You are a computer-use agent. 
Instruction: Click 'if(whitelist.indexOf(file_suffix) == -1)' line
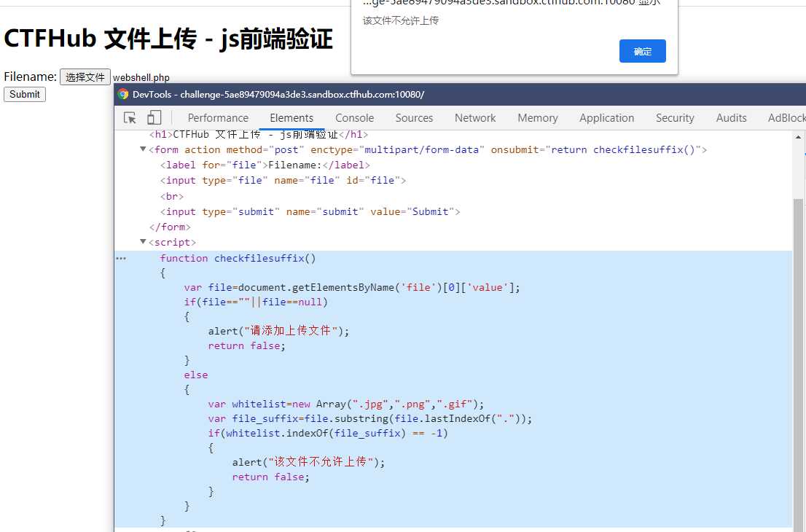tap(328, 433)
